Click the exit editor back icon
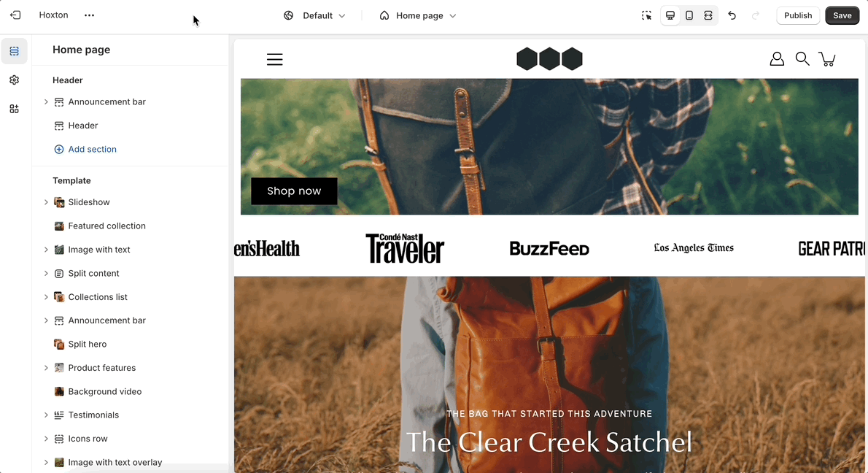 [x=15, y=15]
